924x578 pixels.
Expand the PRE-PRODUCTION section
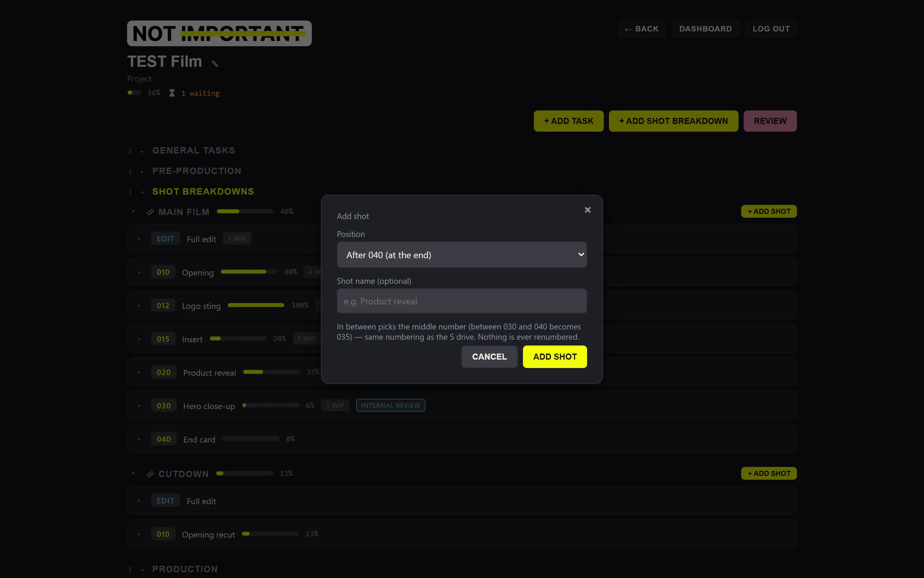pyautogui.click(x=142, y=172)
